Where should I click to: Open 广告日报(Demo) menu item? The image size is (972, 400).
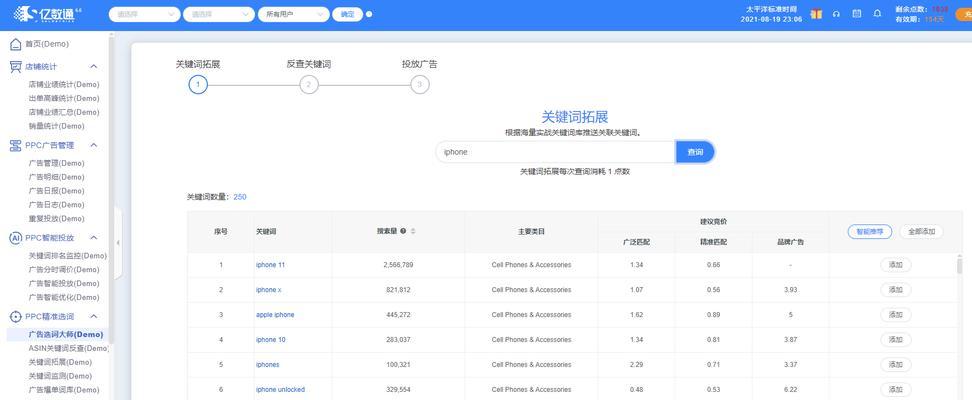[x=56, y=191]
